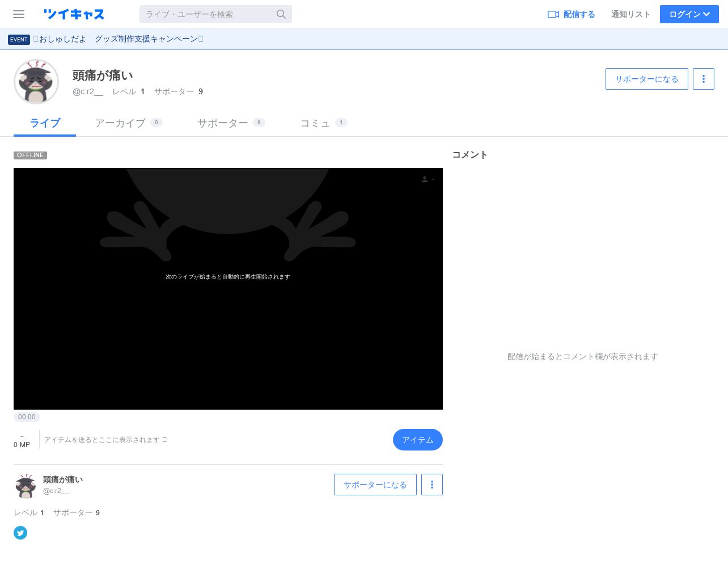Click 配信が始まるとコメント欄が表示されます placeholder text
The image size is (728, 581).
click(x=583, y=356)
